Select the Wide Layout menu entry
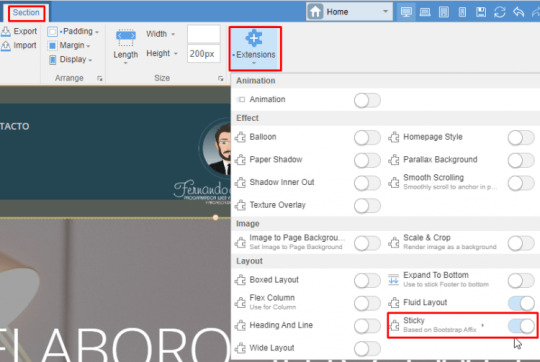The height and width of the screenshot is (362, 540). coord(272,348)
